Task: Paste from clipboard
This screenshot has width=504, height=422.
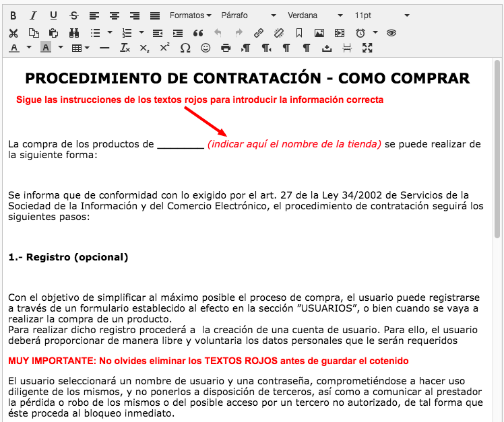Action: pos(54,33)
